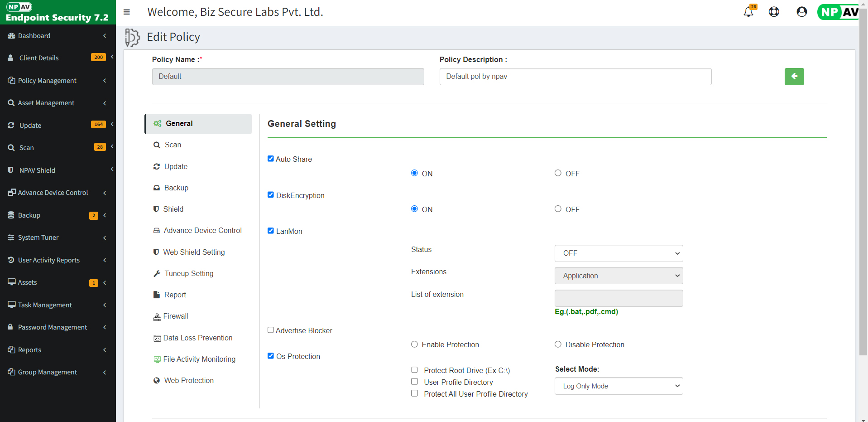Uncheck the Auto Share checkbox
The height and width of the screenshot is (422, 868).
(x=271, y=159)
